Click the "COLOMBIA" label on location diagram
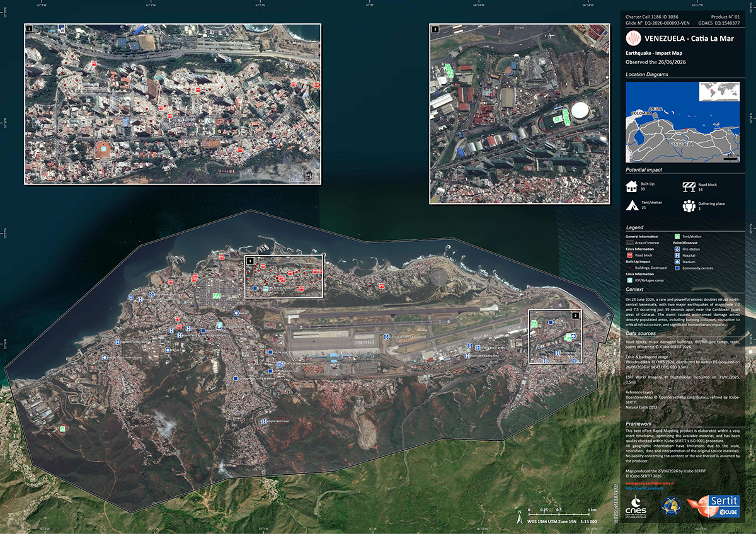The width and height of the screenshot is (756, 534). (x=641, y=113)
